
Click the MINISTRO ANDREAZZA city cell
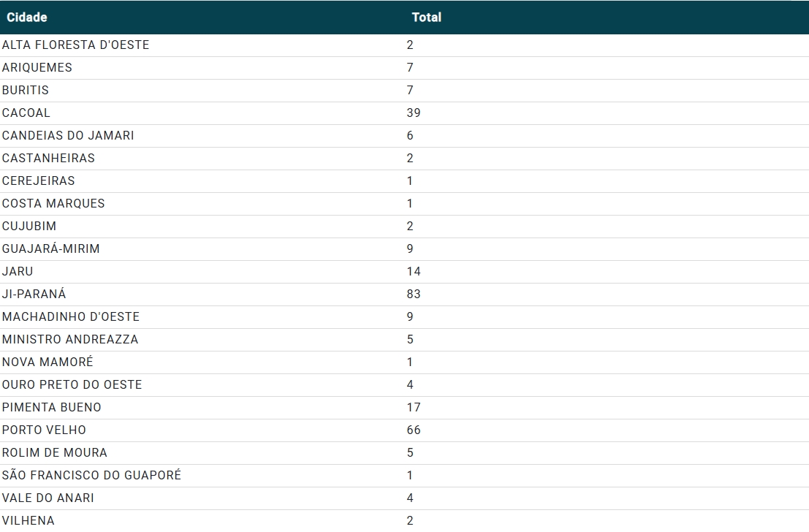pos(70,340)
